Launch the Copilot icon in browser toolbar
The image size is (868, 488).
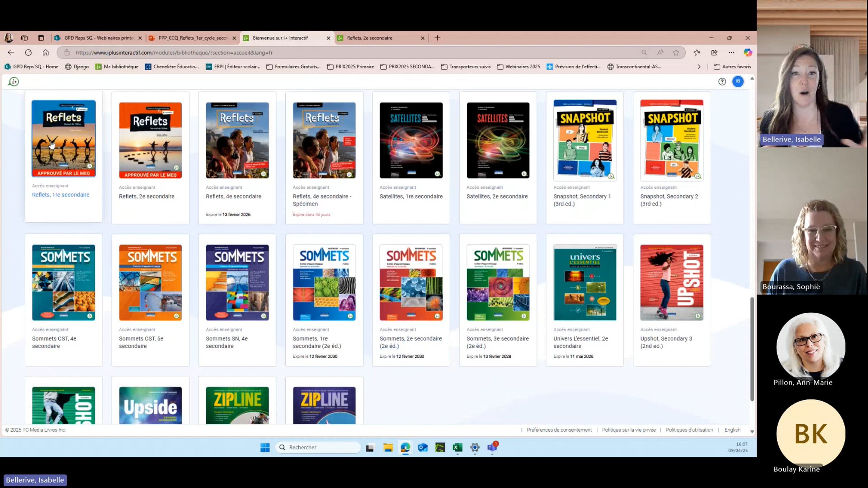point(748,52)
